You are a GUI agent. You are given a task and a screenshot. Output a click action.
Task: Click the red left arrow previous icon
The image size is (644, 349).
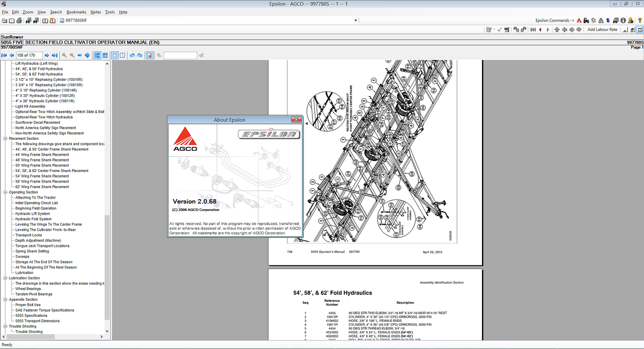(x=540, y=30)
